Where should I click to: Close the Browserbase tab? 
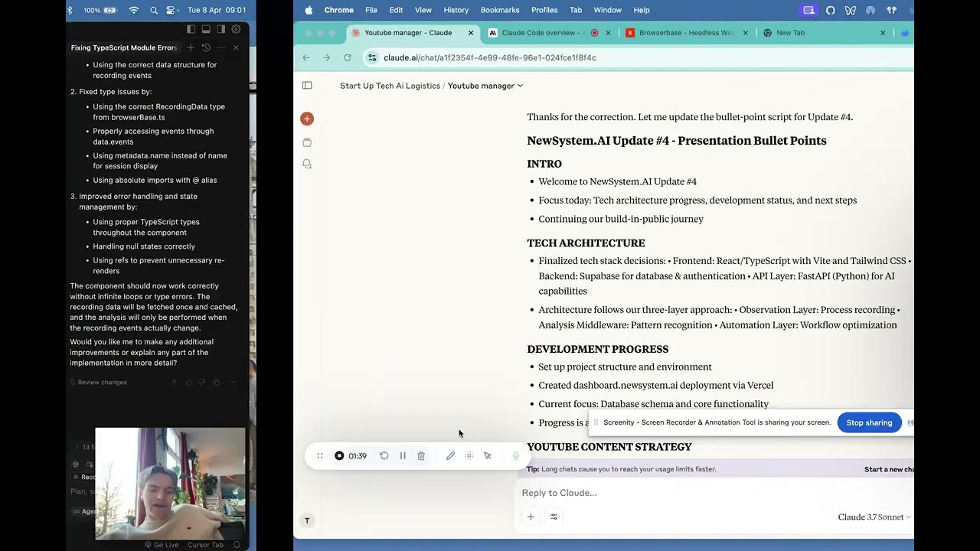pos(746,33)
